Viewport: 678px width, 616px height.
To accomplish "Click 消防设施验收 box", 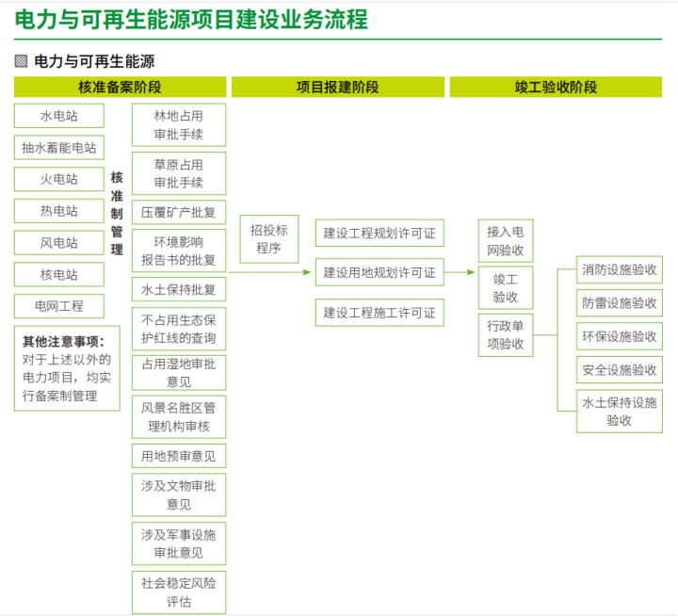I will click(620, 270).
